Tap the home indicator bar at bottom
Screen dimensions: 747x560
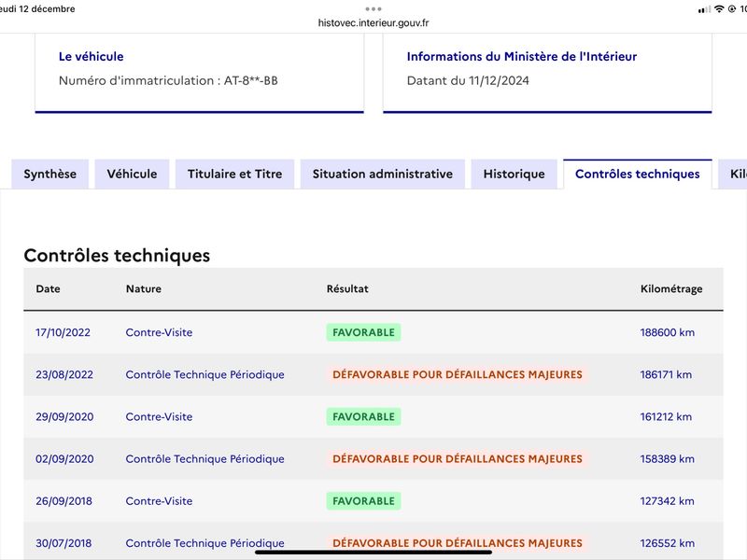coord(373,553)
